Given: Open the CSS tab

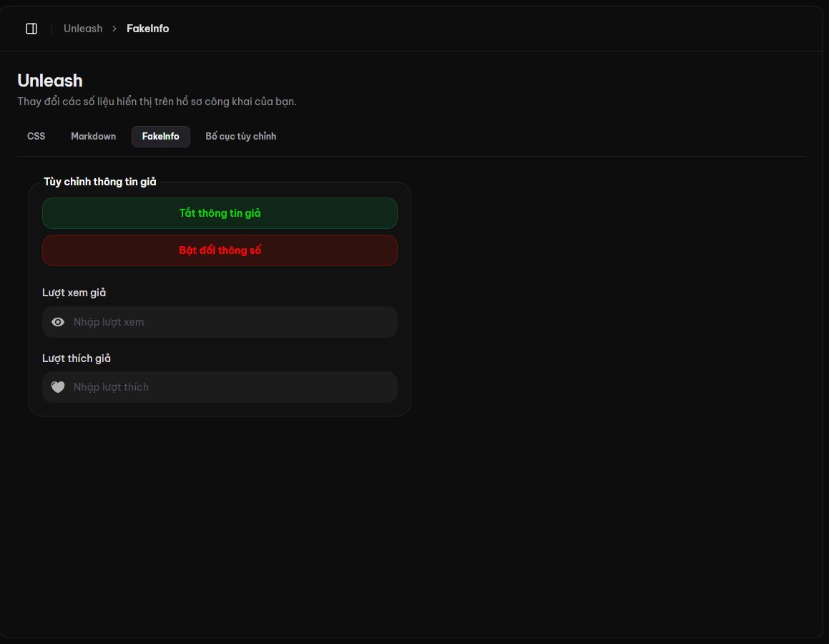Looking at the screenshot, I should point(36,137).
